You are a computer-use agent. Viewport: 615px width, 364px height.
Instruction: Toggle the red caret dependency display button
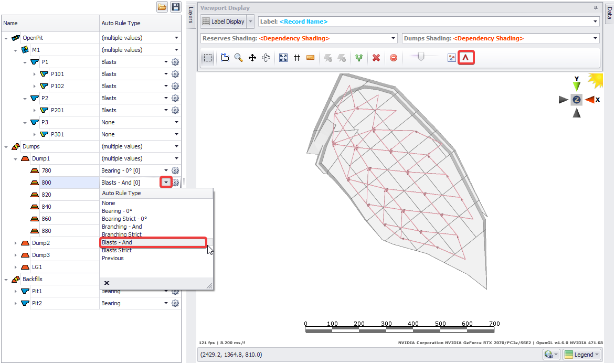(x=466, y=58)
